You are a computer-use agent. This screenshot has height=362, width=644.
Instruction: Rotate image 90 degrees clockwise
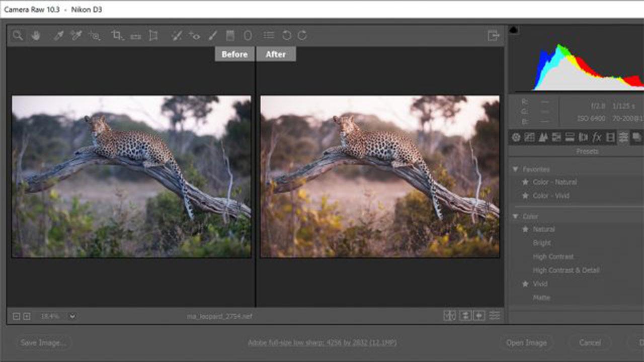[x=302, y=36]
